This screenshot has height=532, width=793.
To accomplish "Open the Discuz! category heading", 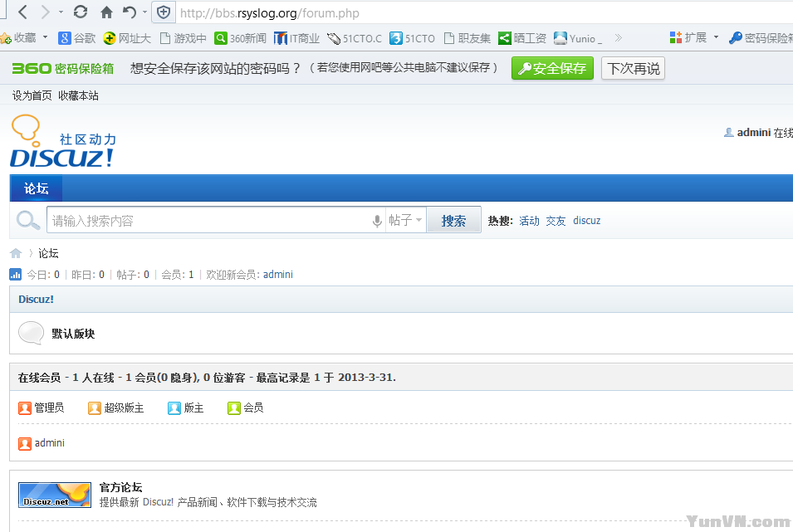I will (36, 300).
